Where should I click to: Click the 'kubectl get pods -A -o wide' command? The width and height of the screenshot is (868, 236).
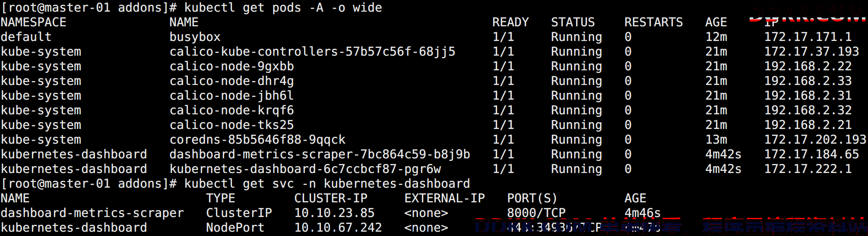click(x=283, y=8)
